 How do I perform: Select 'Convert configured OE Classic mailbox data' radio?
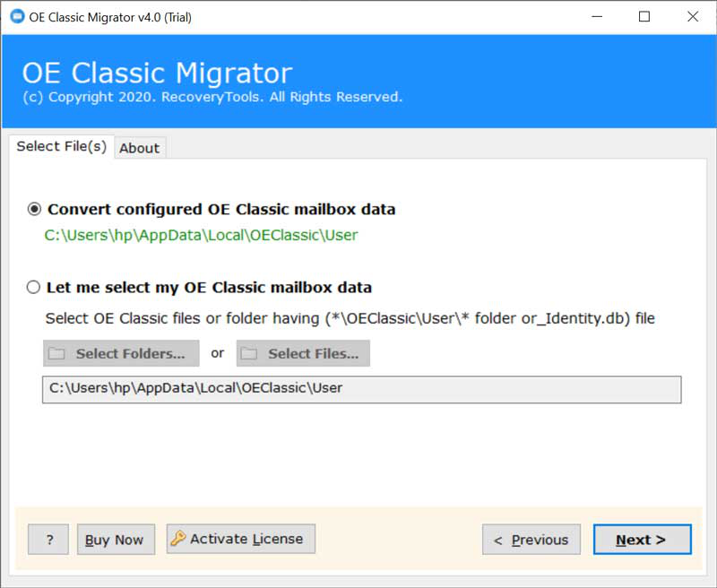click(x=34, y=210)
